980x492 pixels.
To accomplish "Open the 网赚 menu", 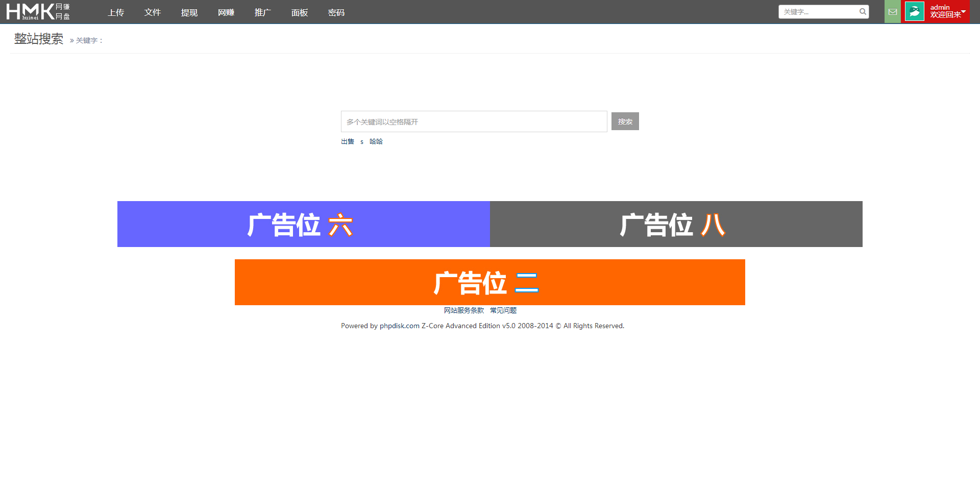I will pyautogui.click(x=226, y=12).
